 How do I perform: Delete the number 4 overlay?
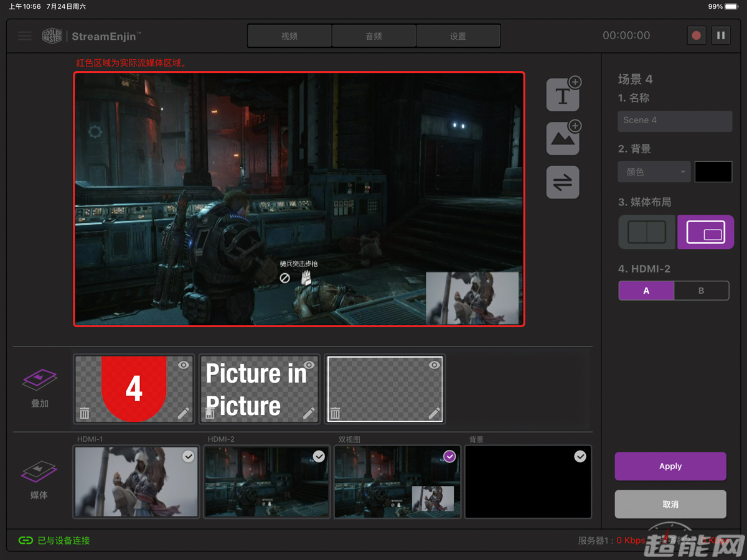(85, 413)
